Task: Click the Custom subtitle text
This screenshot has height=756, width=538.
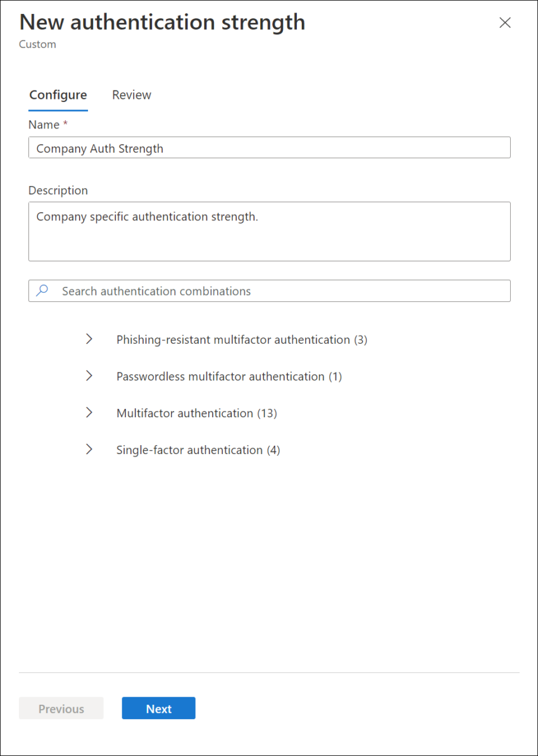Action: coord(37,44)
